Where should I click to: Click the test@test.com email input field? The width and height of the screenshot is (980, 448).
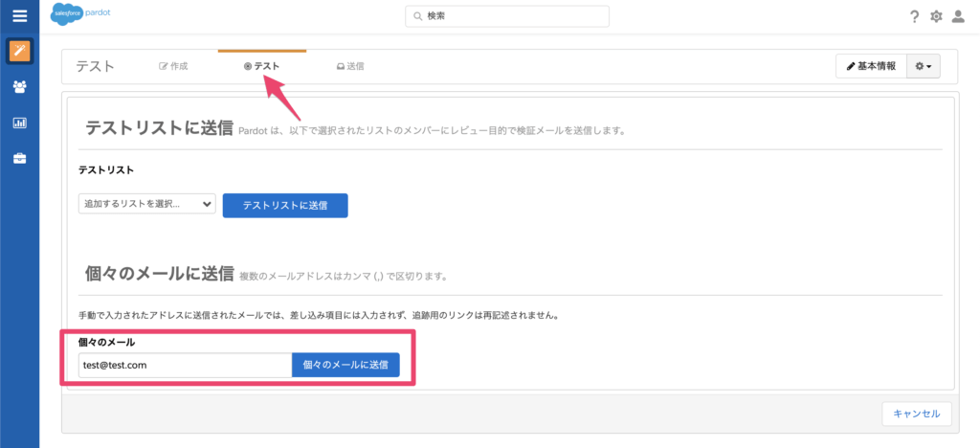click(185, 366)
